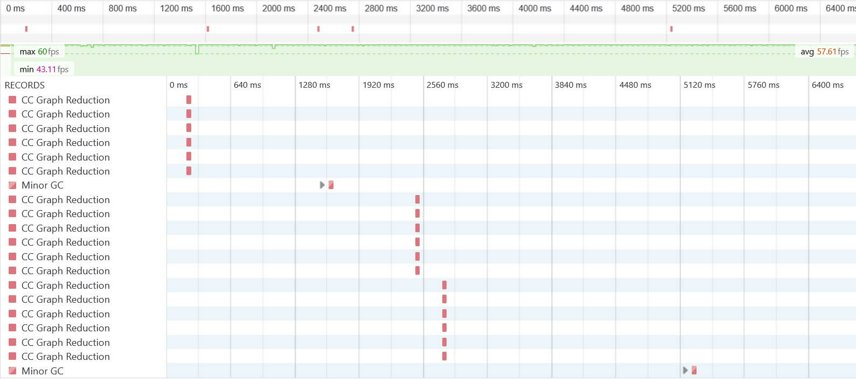Click the min 43.11 fps label

pos(44,69)
